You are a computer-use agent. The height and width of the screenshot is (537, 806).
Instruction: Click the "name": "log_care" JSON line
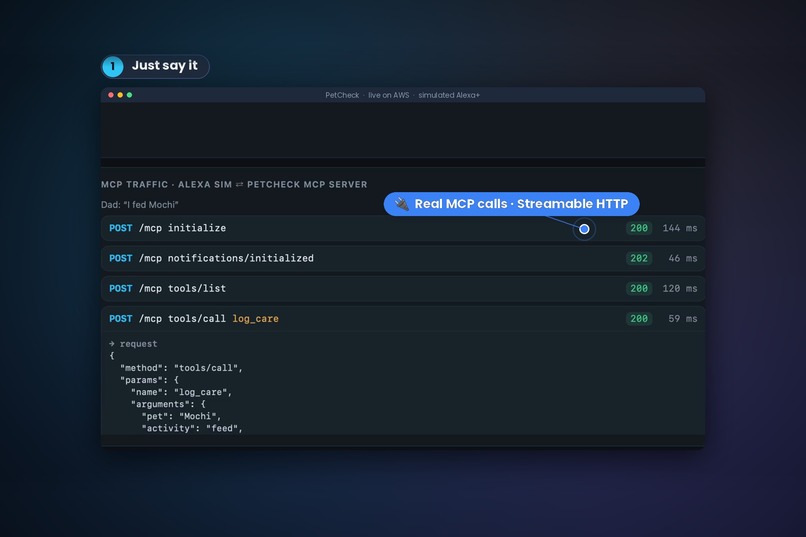[x=181, y=392]
